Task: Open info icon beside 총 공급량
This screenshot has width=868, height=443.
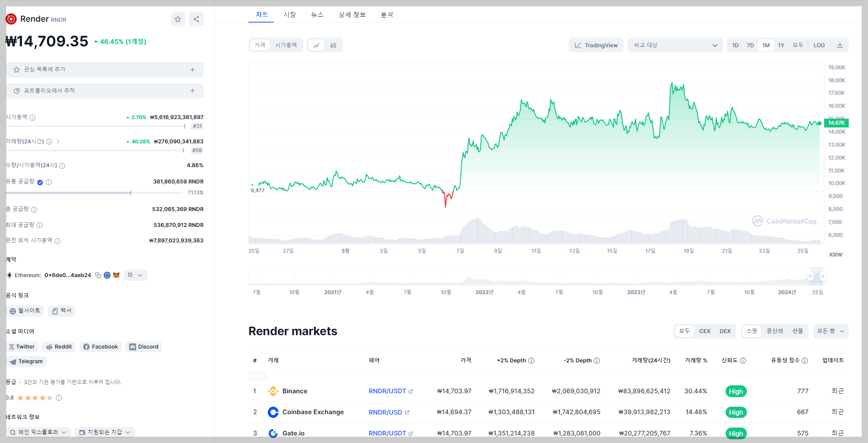Action: tap(34, 210)
